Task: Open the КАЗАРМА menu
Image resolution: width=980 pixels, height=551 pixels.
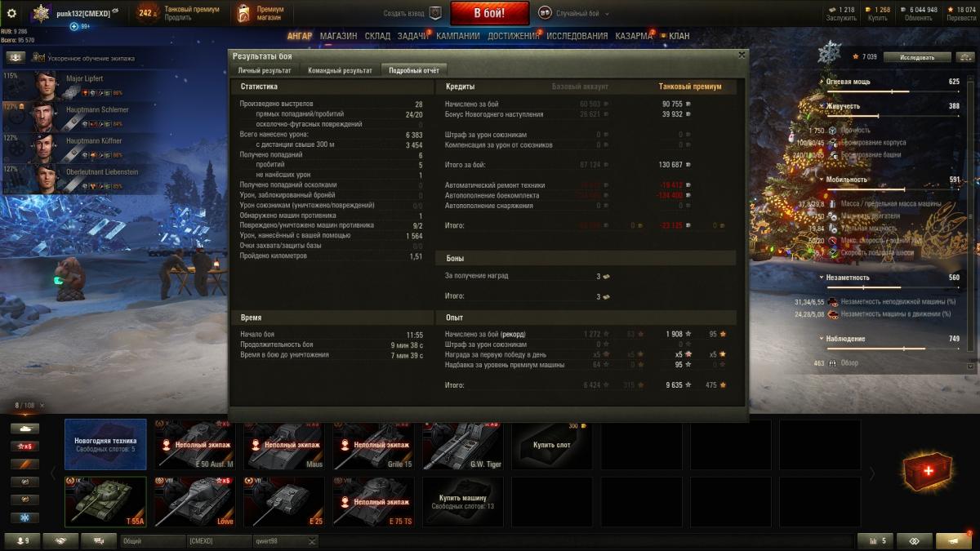Action: tap(633, 36)
